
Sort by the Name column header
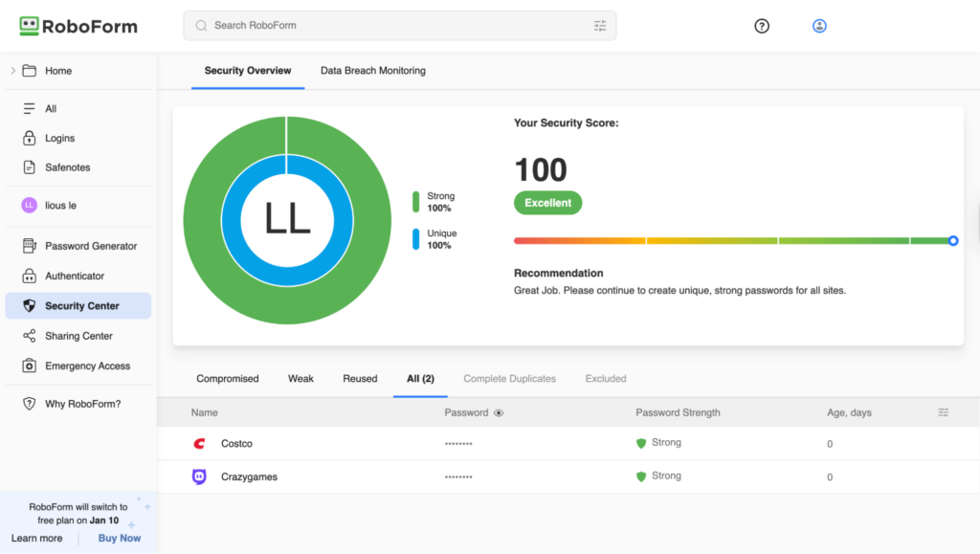[205, 412]
